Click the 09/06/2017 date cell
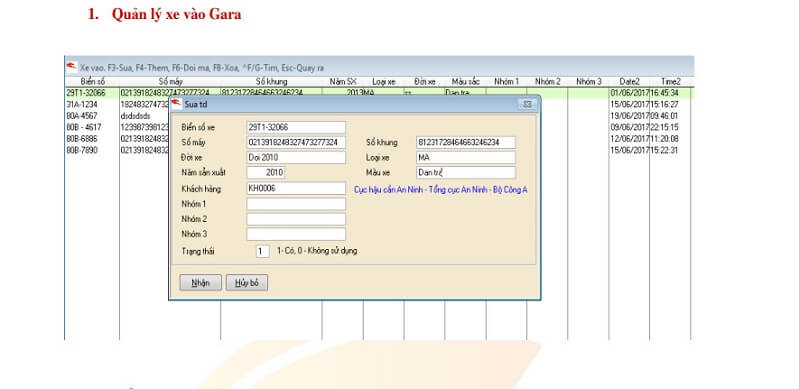The width and height of the screenshot is (800, 389). (x=629, y=127)
